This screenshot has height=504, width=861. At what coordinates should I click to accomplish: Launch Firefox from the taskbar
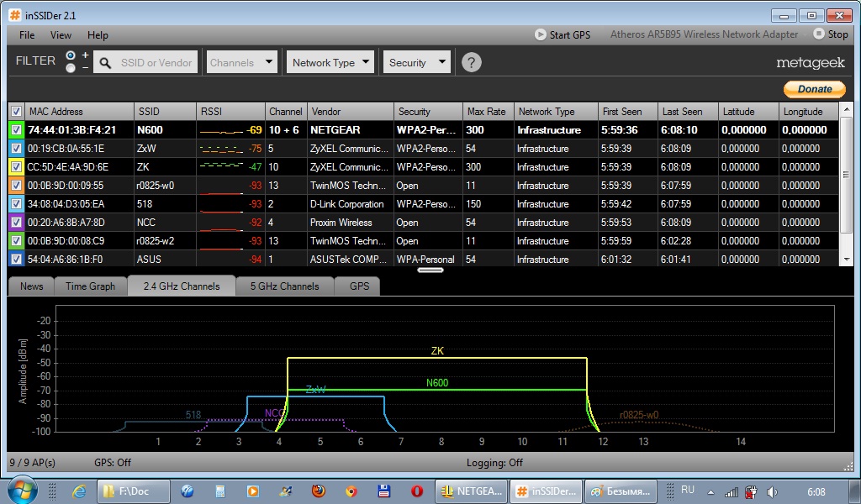[318, 491]
